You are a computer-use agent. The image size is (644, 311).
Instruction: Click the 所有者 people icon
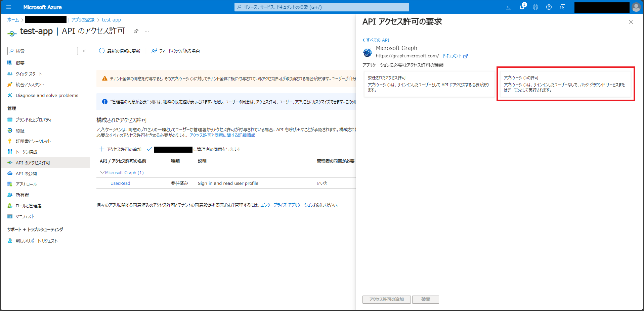10,195
